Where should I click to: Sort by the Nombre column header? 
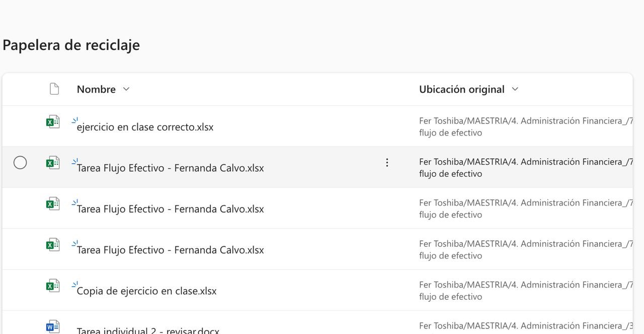coord(96,89)
